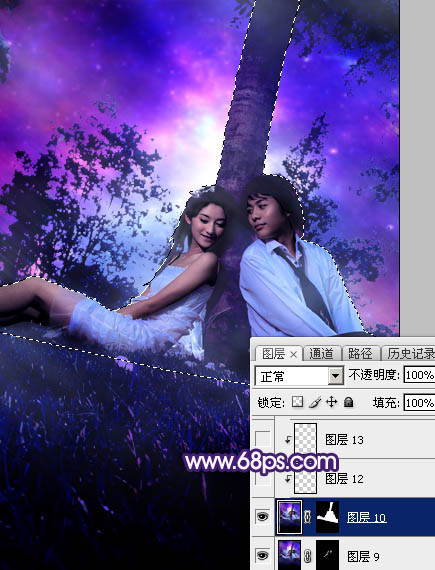The width and height of the screenshot is (435, 570).
Task: Click the 填充 fill value field
Action: (x=420, y=403)
